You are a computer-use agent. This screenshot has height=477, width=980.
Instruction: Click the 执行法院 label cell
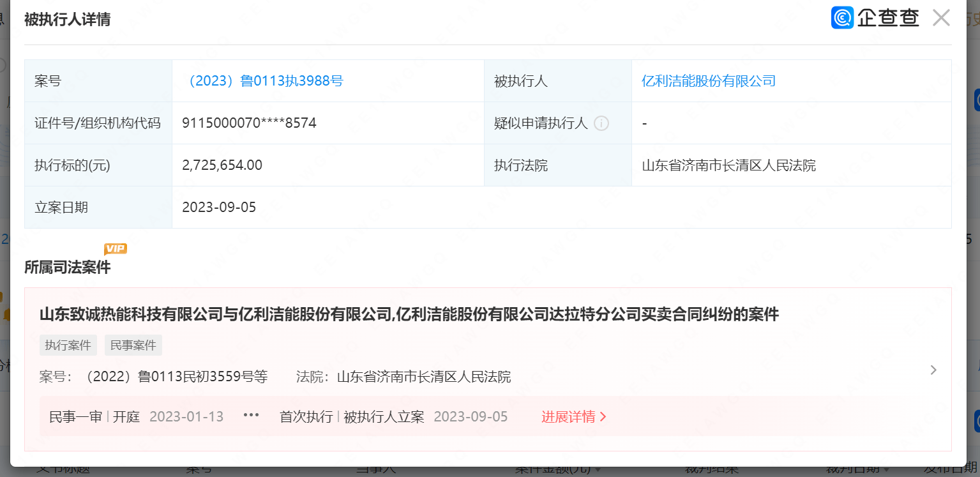tap(558, 165)
